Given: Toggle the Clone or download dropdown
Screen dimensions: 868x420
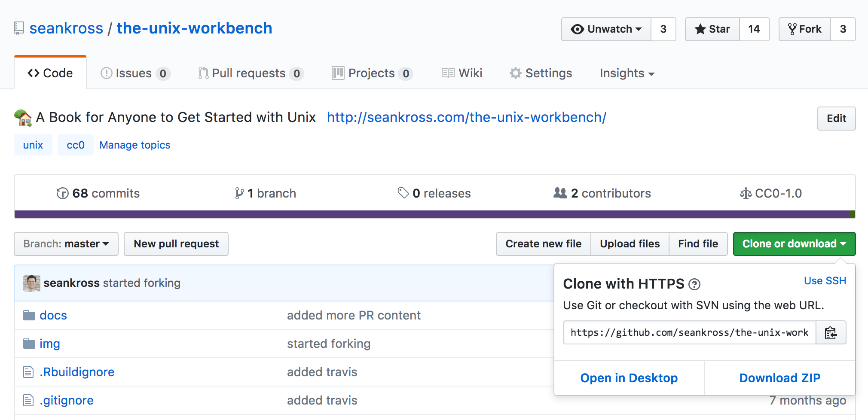Looking at the screenshot, I should [794, 244].
